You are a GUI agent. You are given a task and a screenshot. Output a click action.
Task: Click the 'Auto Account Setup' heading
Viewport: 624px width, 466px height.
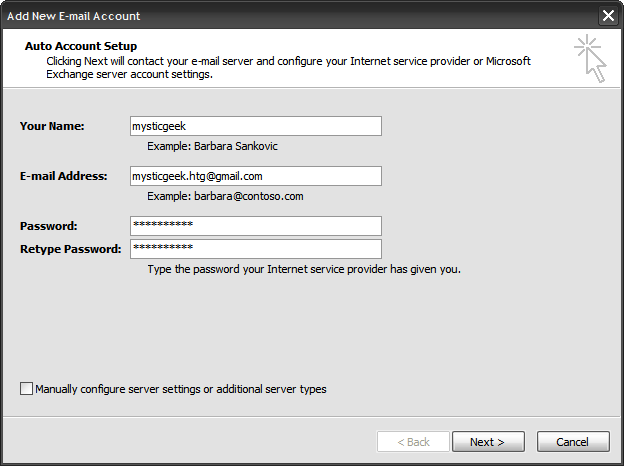pos(81,46)
